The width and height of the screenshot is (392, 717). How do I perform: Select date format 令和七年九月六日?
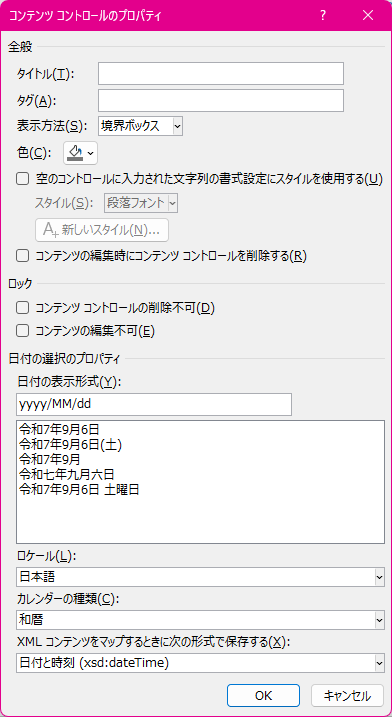66,474
